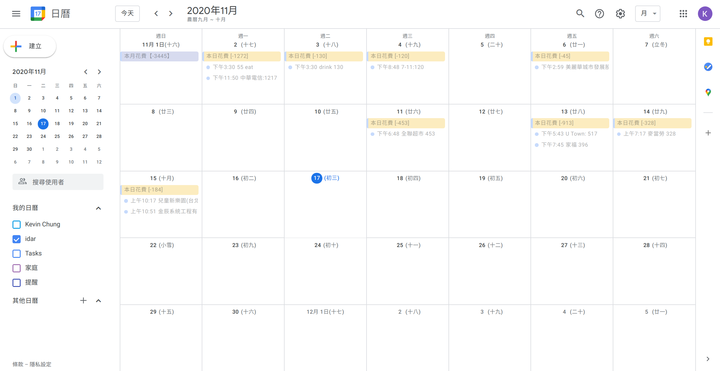Open the 本日花費 [-328] event
This screenshot has width=720, height=371.
[x=652, y=123]
